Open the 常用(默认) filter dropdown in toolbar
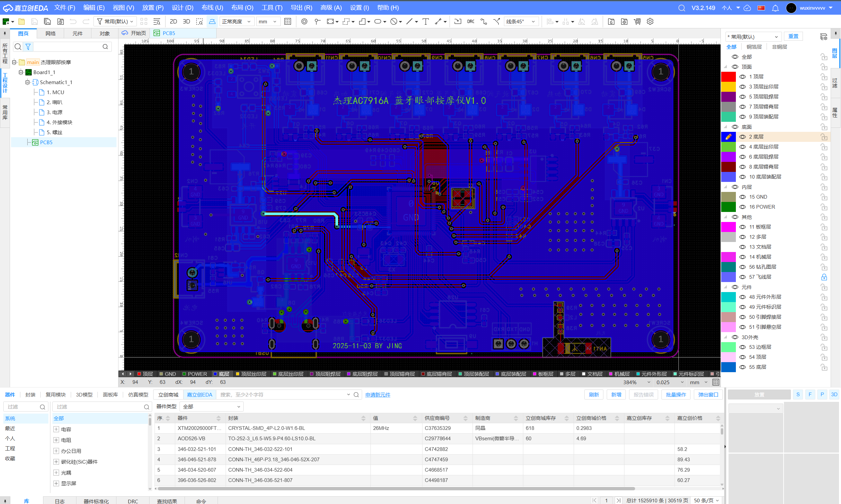The image size is (841, 504). point(115,21)
